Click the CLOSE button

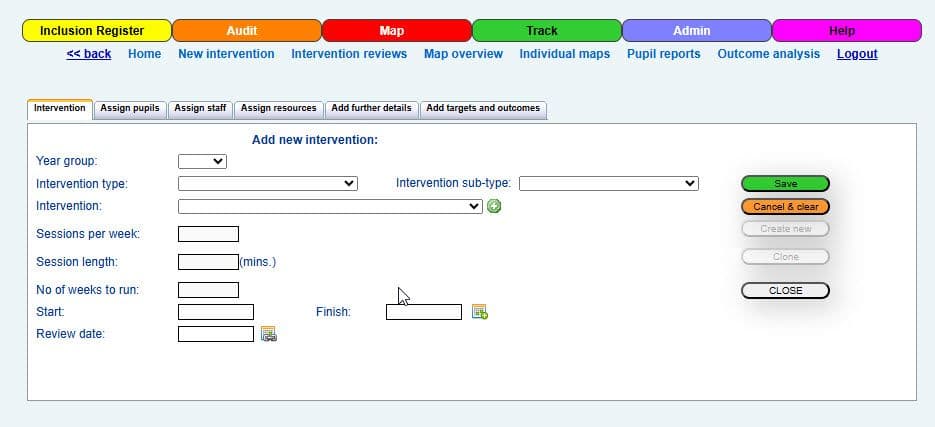(x=785, y=291)
